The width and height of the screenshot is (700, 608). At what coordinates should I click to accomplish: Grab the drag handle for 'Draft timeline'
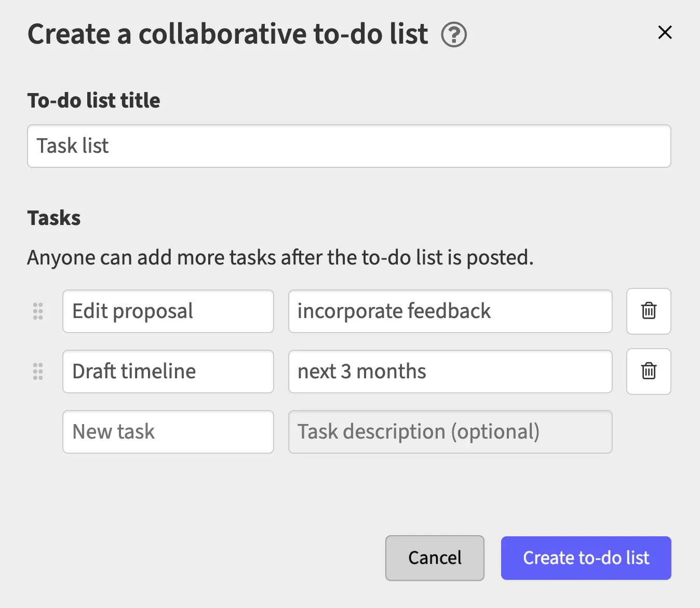(x=38, y=372)
